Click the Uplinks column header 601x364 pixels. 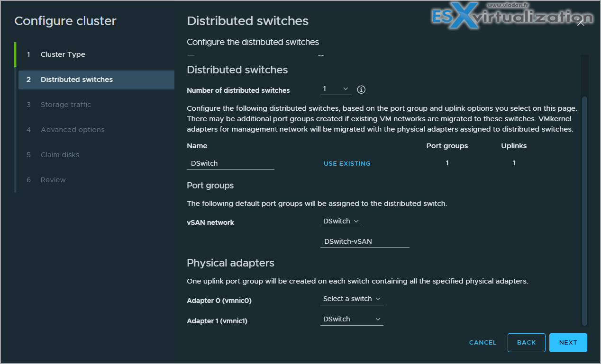tap(514, 146)
